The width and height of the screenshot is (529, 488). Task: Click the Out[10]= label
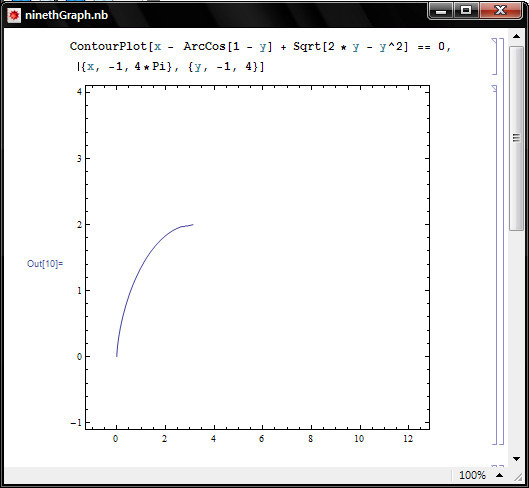pyautogui.click(x=45, y=264)
